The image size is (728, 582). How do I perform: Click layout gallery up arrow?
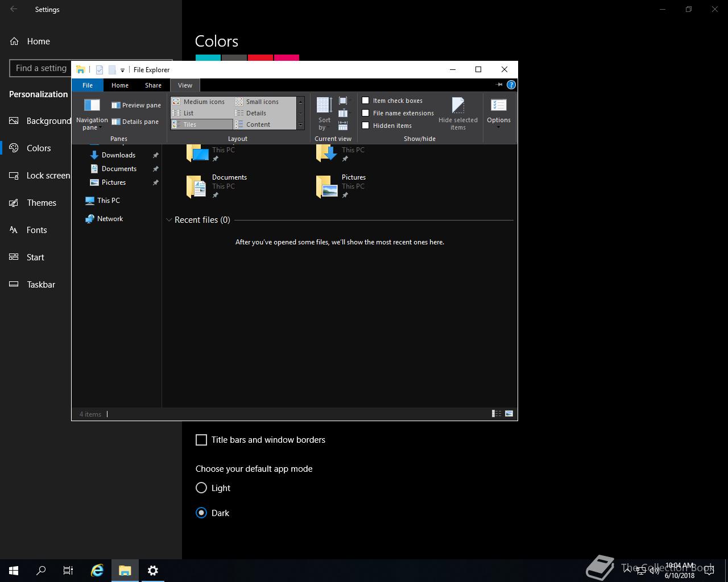301,101
